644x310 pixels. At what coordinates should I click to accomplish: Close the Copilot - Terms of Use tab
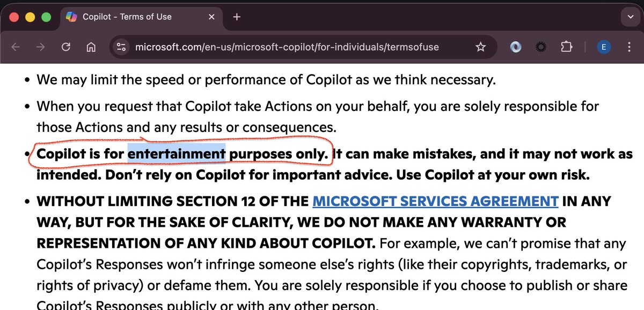pos(211,17)
